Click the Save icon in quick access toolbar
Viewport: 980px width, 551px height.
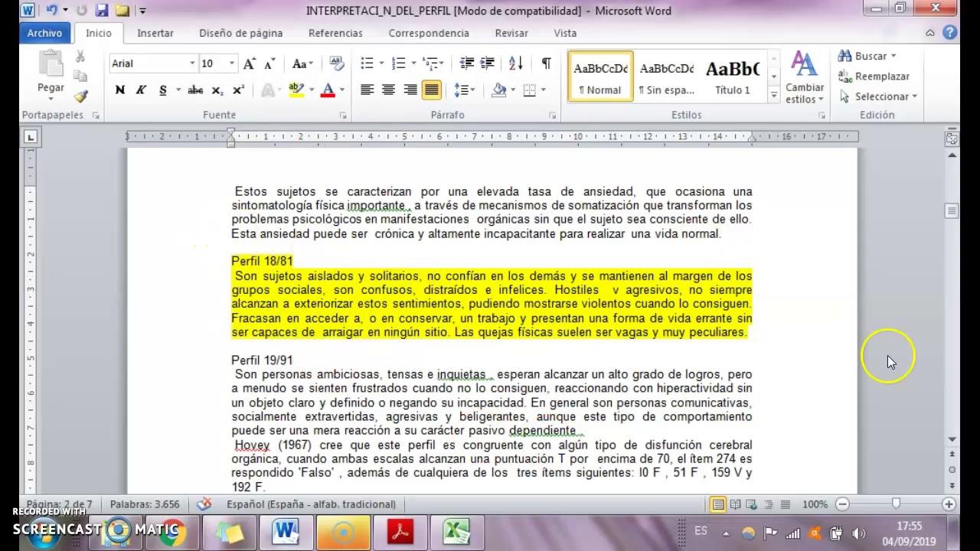click(102, 11)
